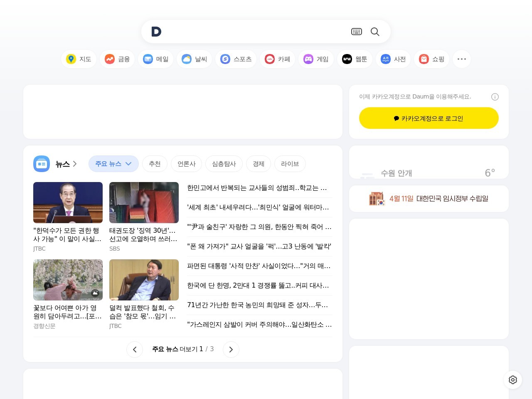Open headline "폰 왜 가져가" 교사 얼굴을
532x399 pixels.
259,246
